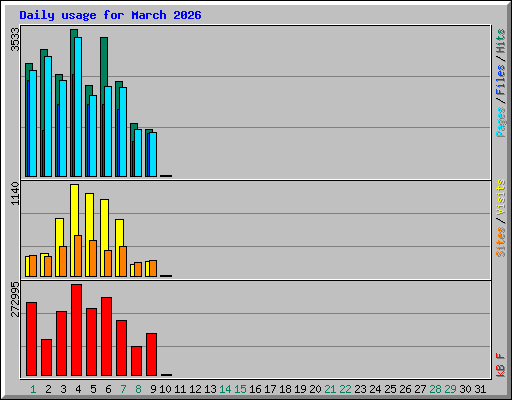This screenshot has height=400, width=512.
Task: Click day label 22 on the x-axis
Action: click(x=345, y=389)
